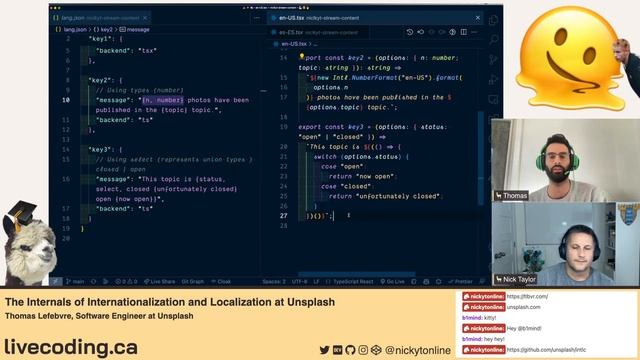The height and width of the screenshot is (360, 640).
Task: Click notifications bell in status bar
Action: click(482, 282)
